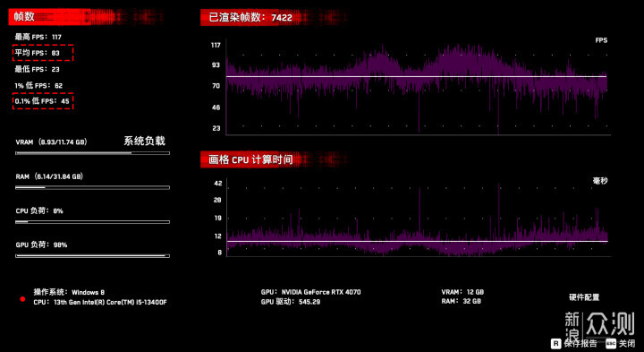Click the 117 axis label on the FPS graph

(216, 45)
